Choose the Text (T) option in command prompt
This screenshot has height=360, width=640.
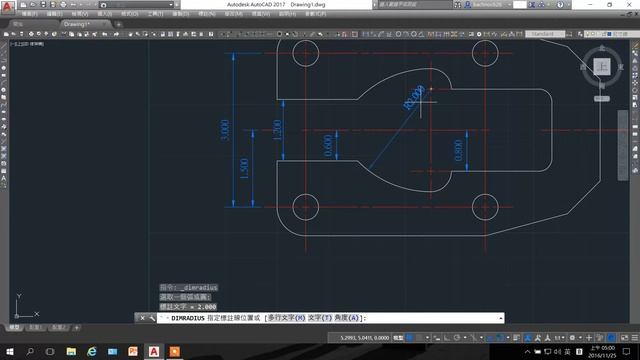coord(320,318)
